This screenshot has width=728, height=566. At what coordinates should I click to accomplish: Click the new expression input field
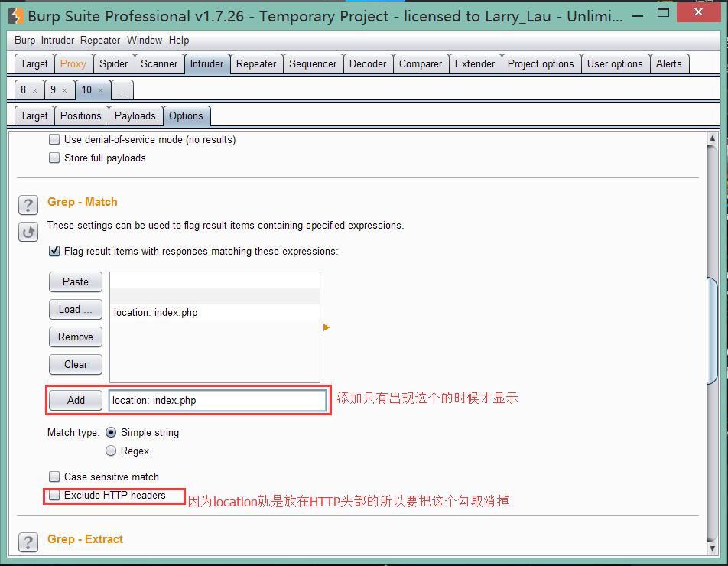click(218, 400)
